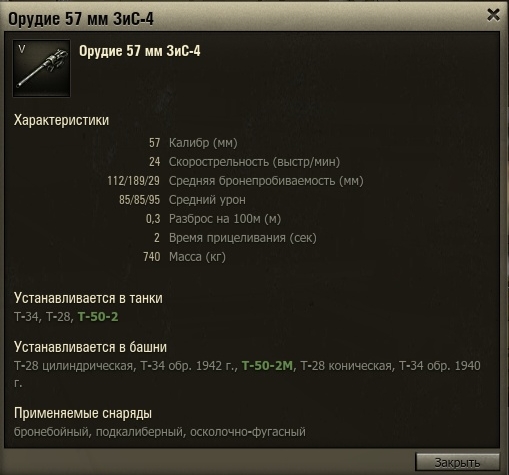
Task: Select the Разброс на 100м row
Action: coord(213,219)
